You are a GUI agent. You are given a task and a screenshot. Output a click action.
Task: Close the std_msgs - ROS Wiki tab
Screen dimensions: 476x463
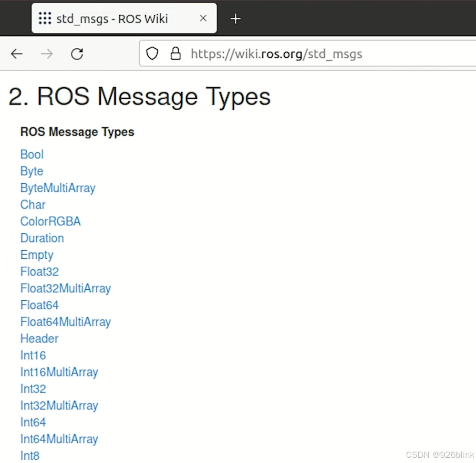[x=203, y=18]
